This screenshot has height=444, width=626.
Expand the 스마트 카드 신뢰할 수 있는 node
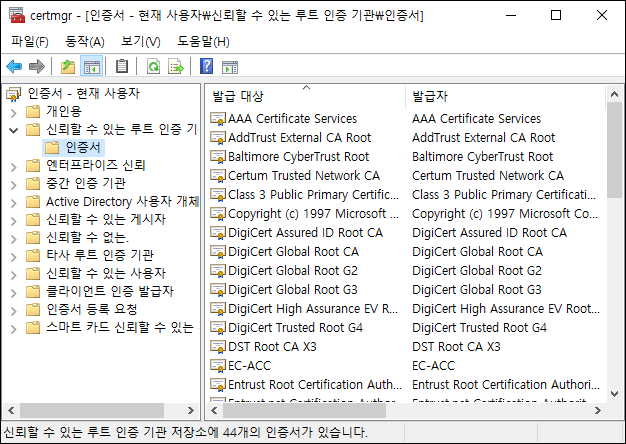pyautogui.click(x=14, y=328)
